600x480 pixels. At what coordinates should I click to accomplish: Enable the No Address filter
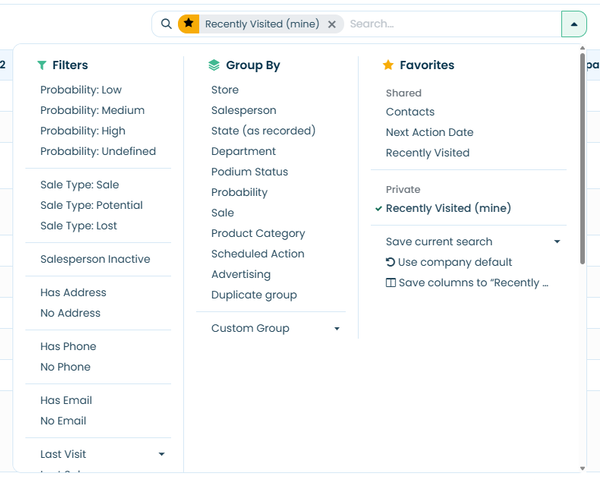70,313
